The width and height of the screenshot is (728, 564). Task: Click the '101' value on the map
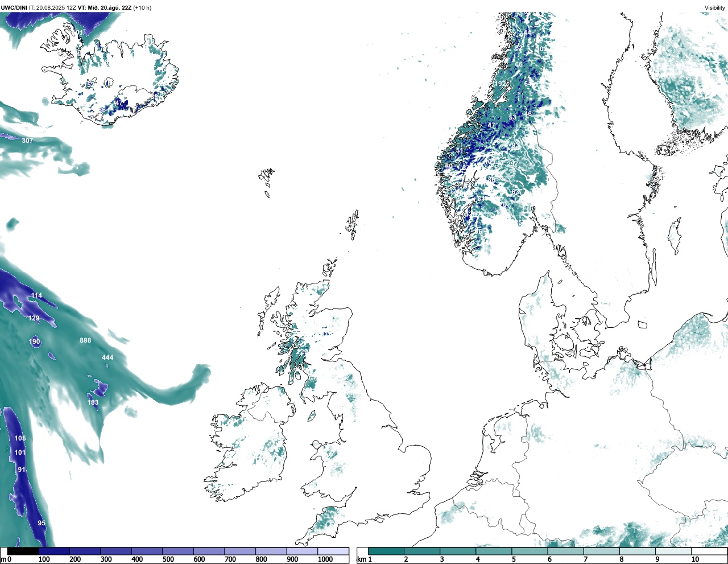click(20, 452)
